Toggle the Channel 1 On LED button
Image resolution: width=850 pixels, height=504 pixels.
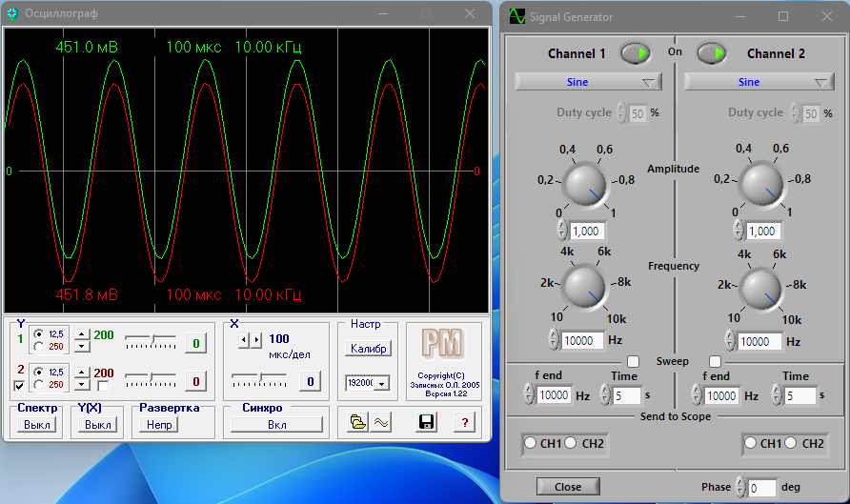pyautogui.click(x=636, y=53)
